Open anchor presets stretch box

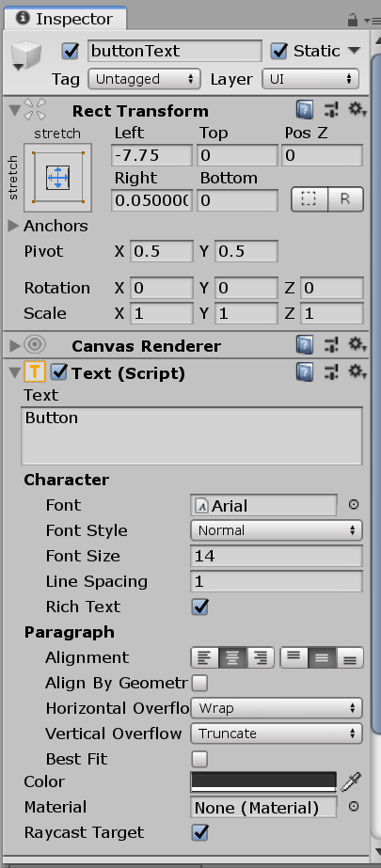[57, 177]
